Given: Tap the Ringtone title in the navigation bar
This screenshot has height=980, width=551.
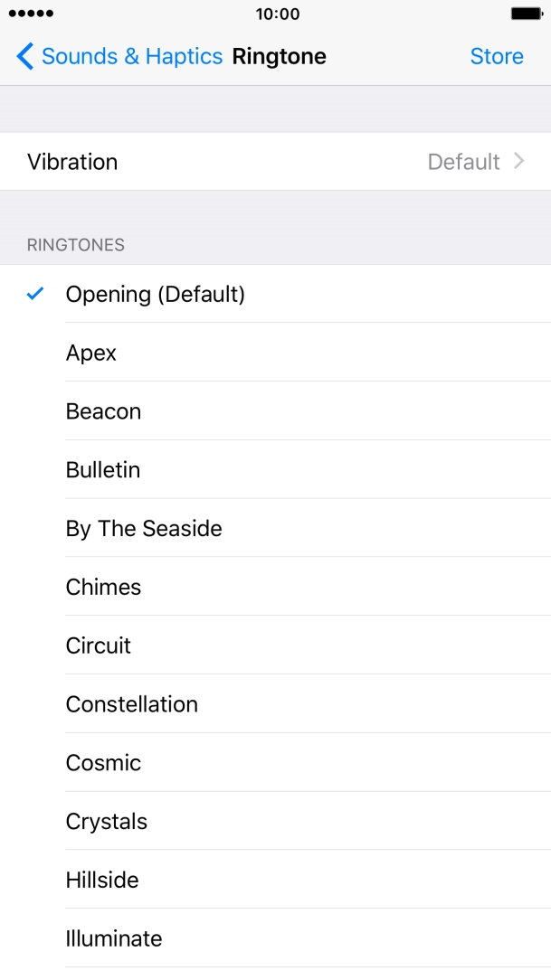Looking at the screenshot, I should (x=279, y=56).
